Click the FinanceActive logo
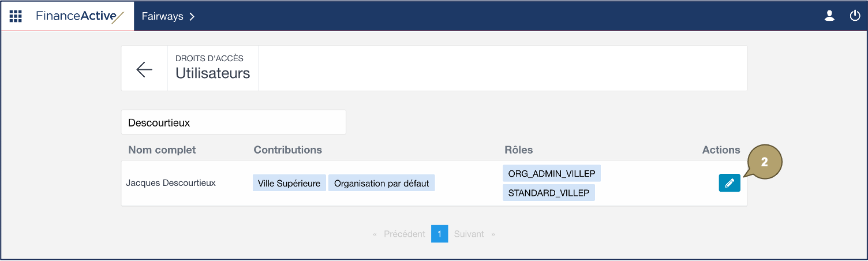Image resolution: width=868 pixels, height=261 pixels. [80, 16]
